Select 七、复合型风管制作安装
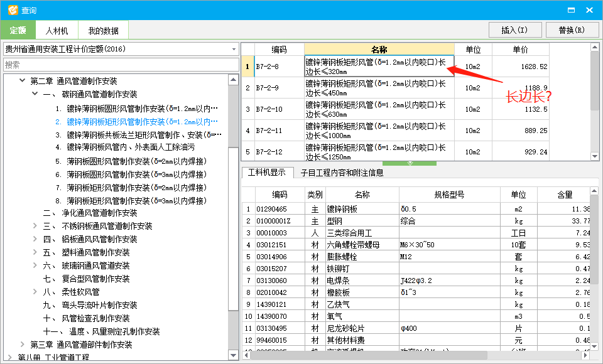The image size is (603, 364). (86, 279)
